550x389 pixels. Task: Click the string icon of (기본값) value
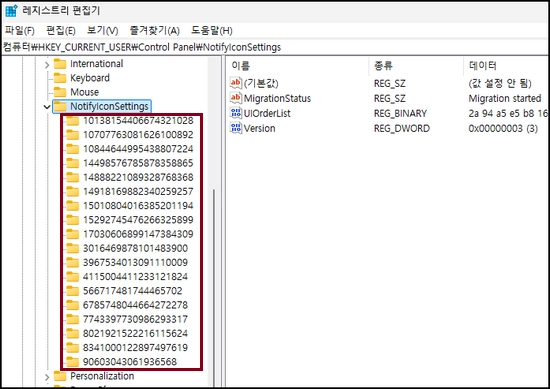click(x=235, y=83)
